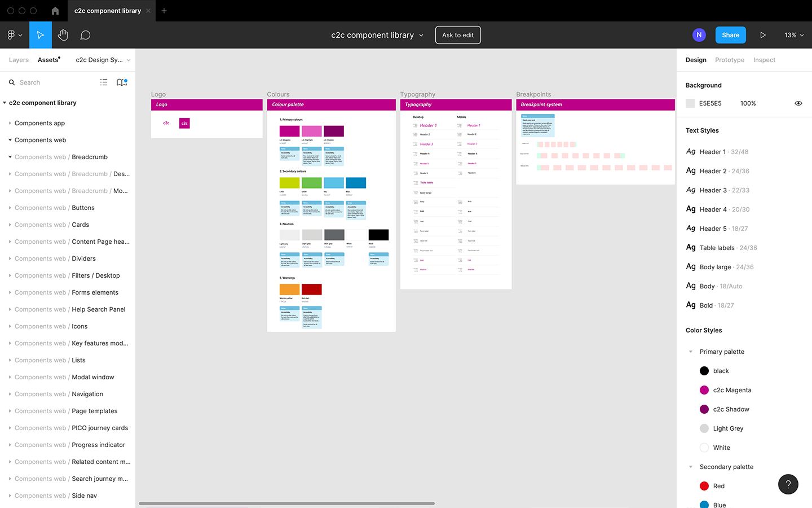The image size is (812, 508).
Task: Click the Bold text style icon
Action: tap(691, 305)
